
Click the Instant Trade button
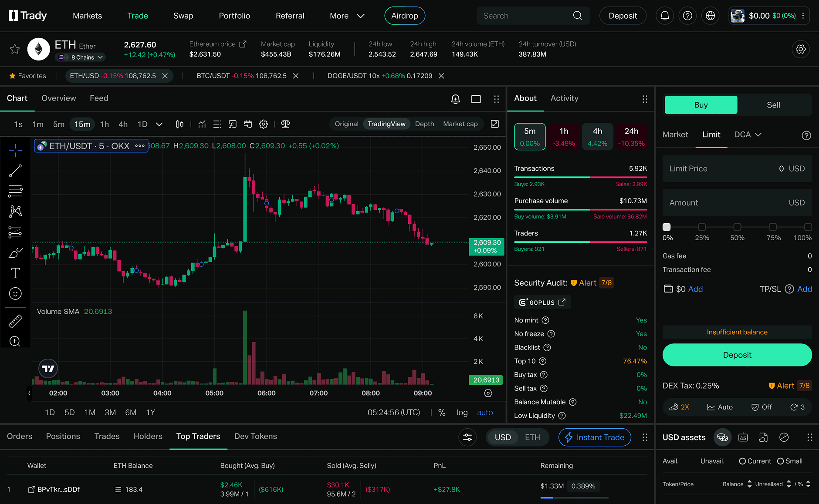pyautogui.click(x=595, y=437)
